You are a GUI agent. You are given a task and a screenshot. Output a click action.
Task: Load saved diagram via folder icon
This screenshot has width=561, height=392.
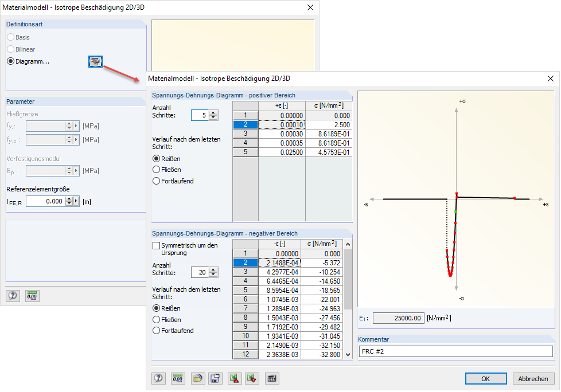click(x=197, y=378)
